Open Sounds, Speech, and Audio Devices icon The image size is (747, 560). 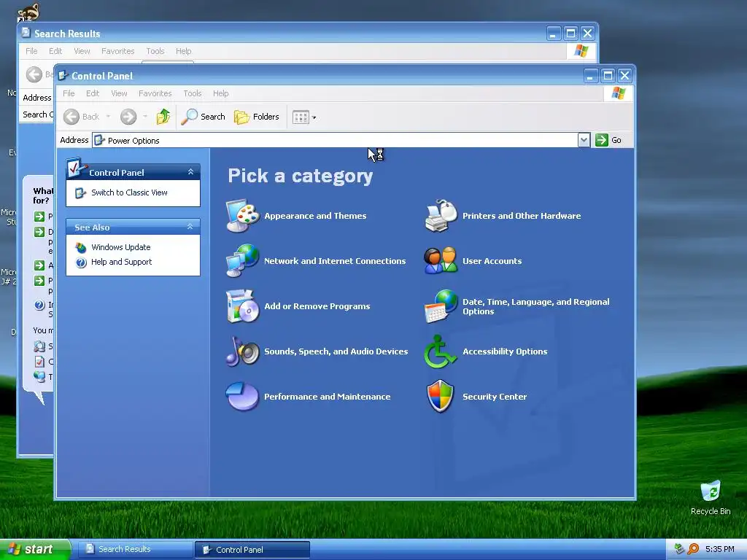243,351
